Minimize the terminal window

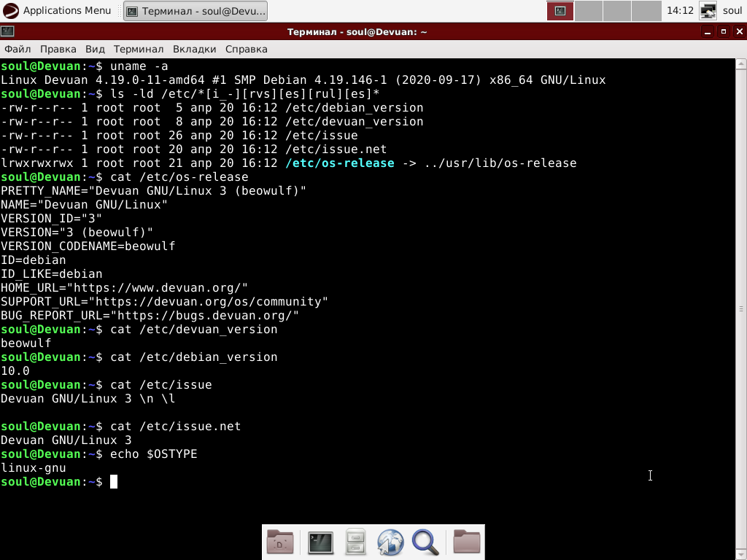point(708,31)
